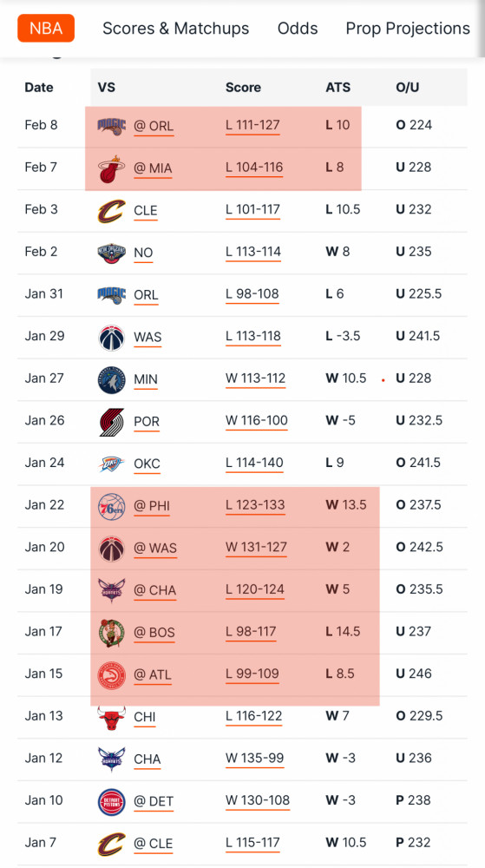Click the Atlanta Hawks logo
This screenshot has width=485, height=868.
(111, 674)
